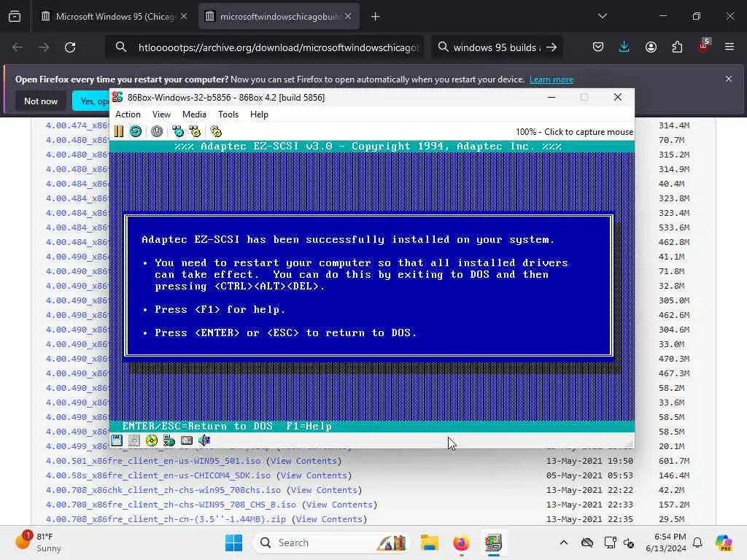Click the teal hard reset icon
Image resolution: width=747 pixels, height=560 pixels.
click(x=136, y=131)
